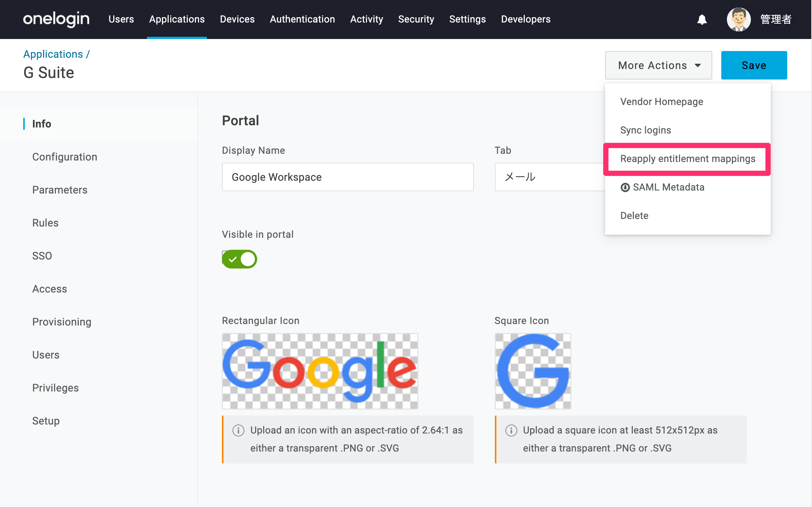Click the Portal section heading
The width and height of the screenshot is (812, 507).
pyautogui.click(x=240, y=121)
